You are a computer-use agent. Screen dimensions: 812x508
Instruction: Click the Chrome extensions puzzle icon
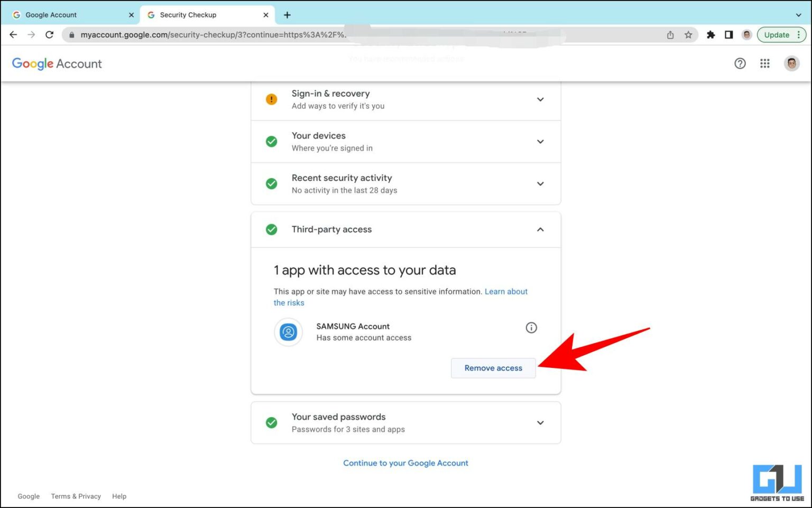[710, 34]
